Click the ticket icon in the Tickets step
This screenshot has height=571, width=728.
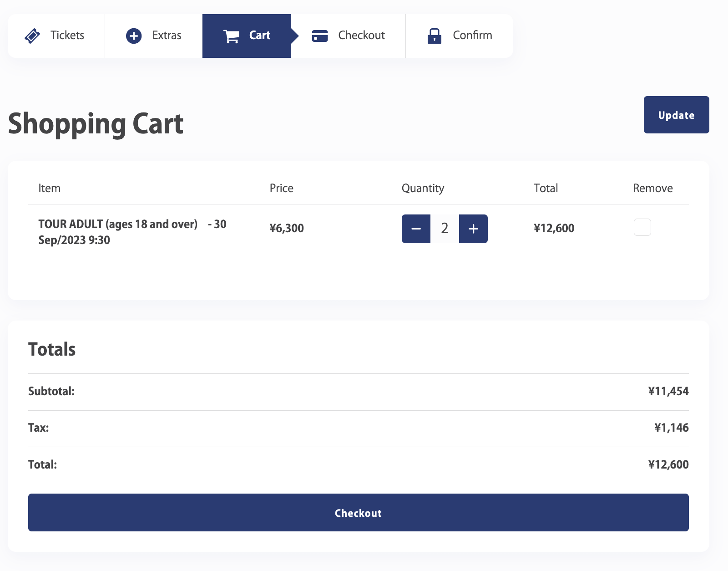[x=32, y=36]
